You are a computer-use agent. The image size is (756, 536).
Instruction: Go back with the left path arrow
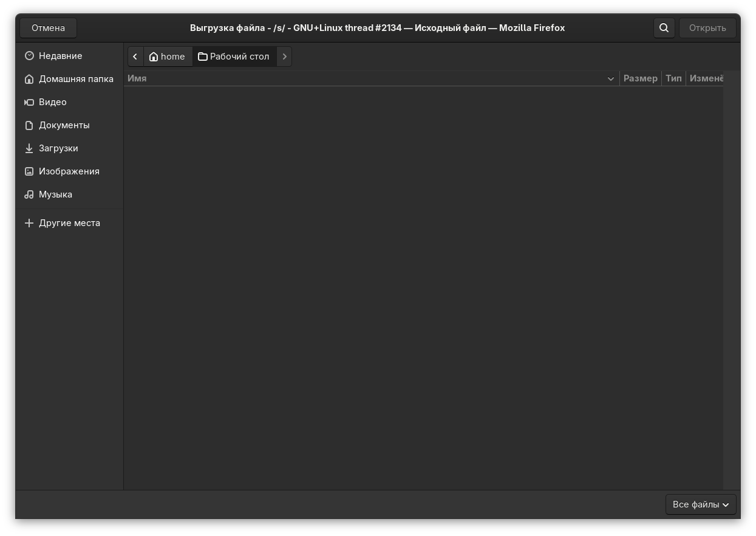coord(135,57)
